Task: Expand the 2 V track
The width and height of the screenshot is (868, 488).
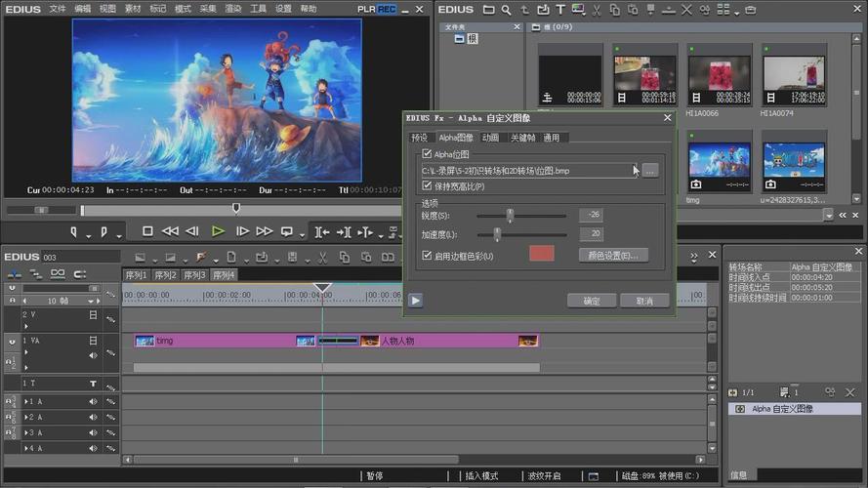Action: tap(26, 326)
